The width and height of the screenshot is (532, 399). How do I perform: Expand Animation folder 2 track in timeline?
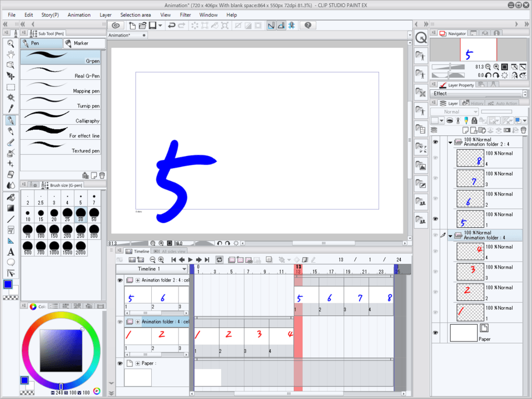pos(137,280)
